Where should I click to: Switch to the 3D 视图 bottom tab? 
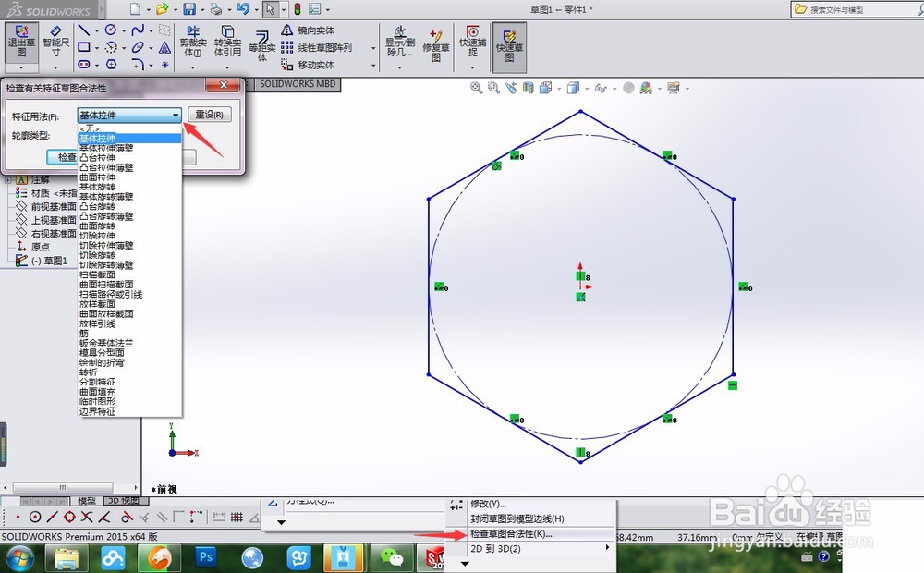pyautogui.click(x=124, y=501)
